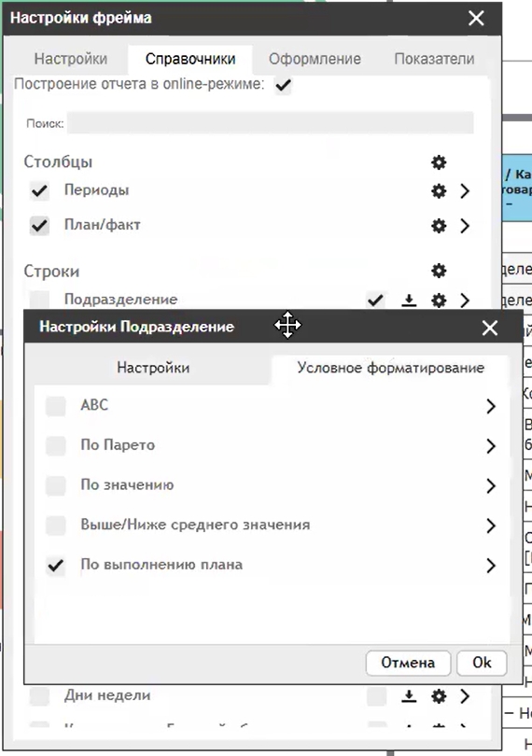Disable По выполнению плана checkbox
This screenshot has height=756, width=532.
[55, 565]
